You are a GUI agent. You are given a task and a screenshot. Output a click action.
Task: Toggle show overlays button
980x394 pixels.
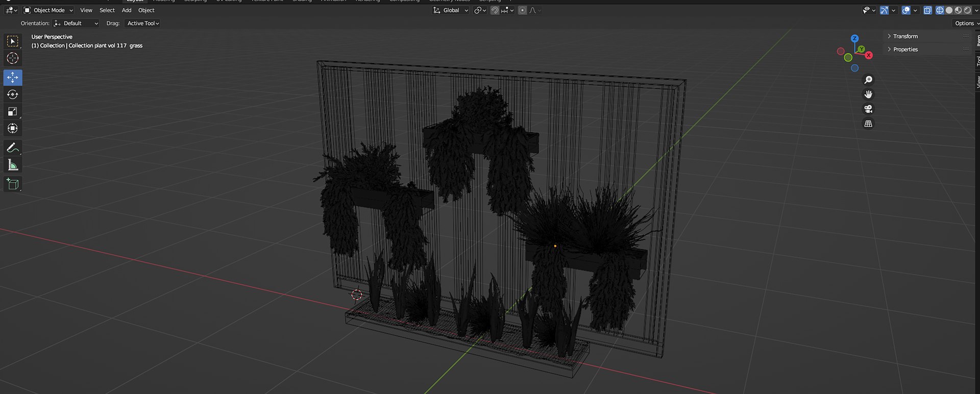906,10
